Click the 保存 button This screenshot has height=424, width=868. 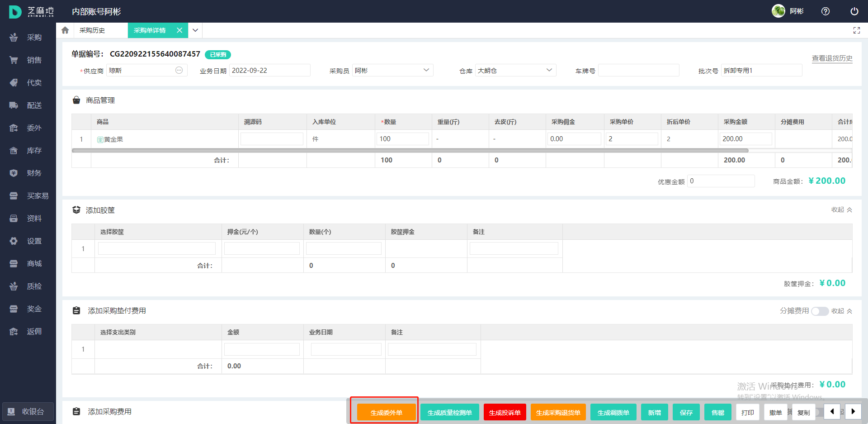[686, 412]
